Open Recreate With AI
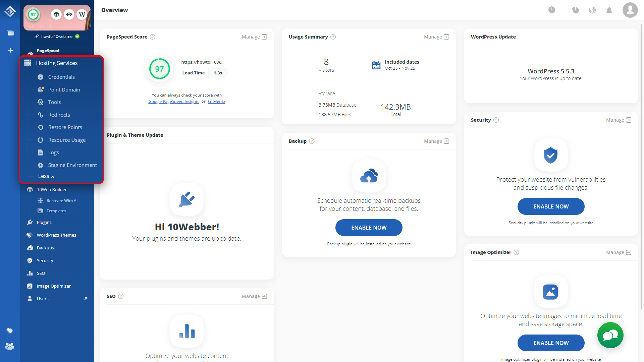The image size is (644, 362). (x=62, y=201)
